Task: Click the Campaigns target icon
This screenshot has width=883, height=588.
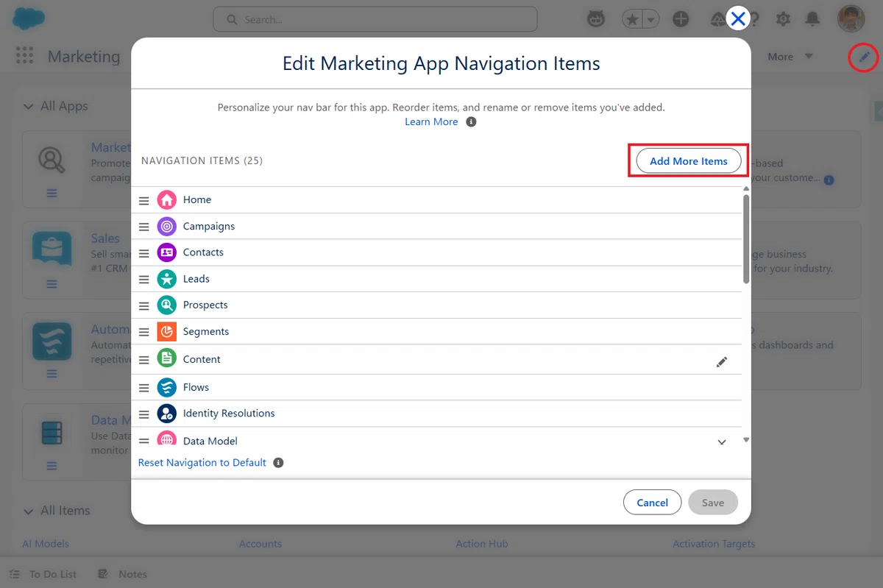Action: (167, 227)
